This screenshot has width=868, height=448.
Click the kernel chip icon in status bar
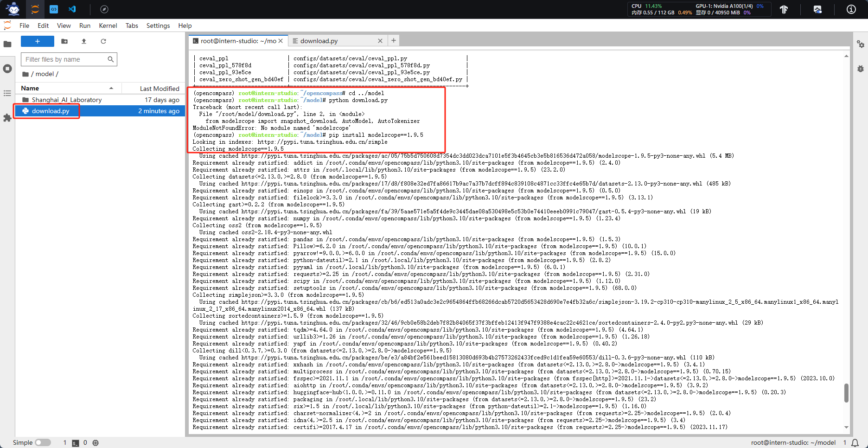tap(96, 443)
